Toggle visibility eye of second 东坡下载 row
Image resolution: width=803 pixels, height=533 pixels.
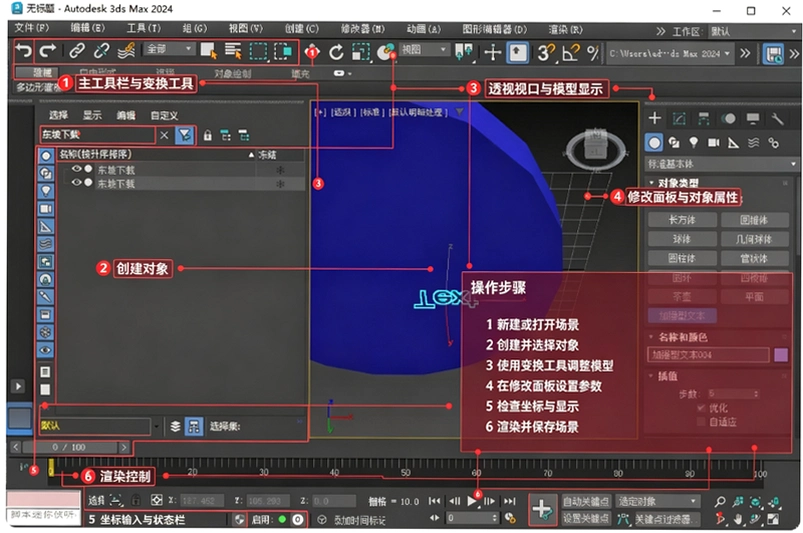point(77,182)
